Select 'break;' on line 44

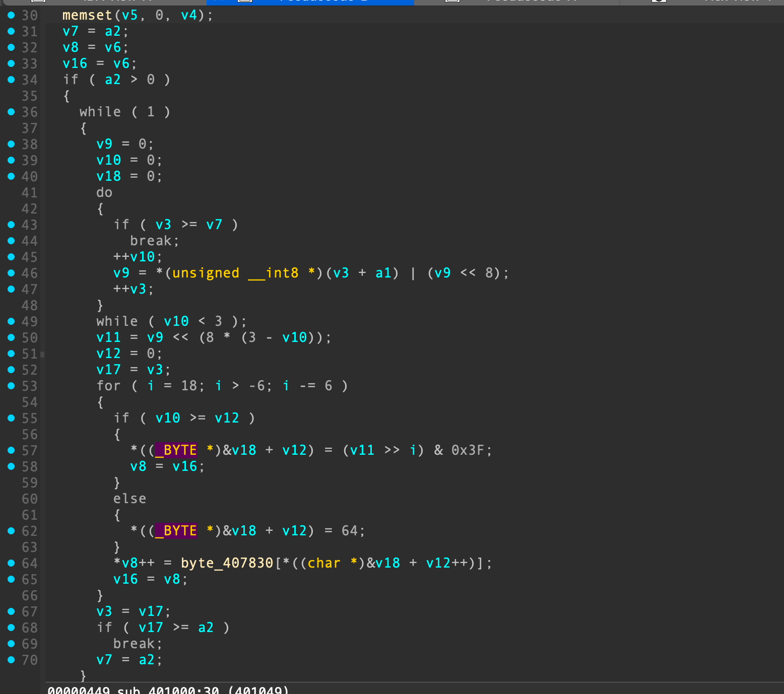154,241
